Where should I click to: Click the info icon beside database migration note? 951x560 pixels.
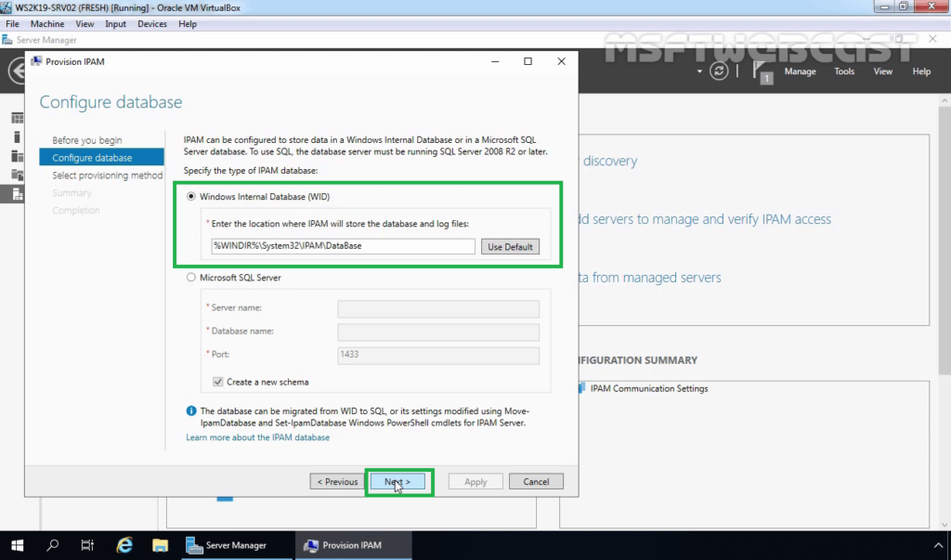(x=191, y=410)
